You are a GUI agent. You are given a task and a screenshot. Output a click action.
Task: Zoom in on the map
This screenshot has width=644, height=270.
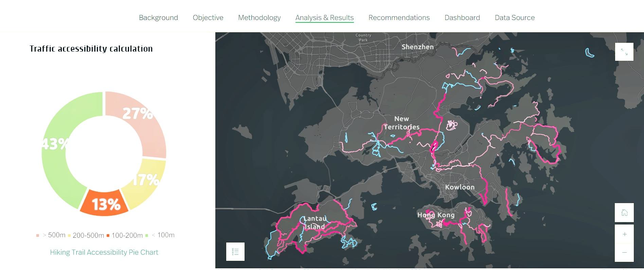point(624,234)
